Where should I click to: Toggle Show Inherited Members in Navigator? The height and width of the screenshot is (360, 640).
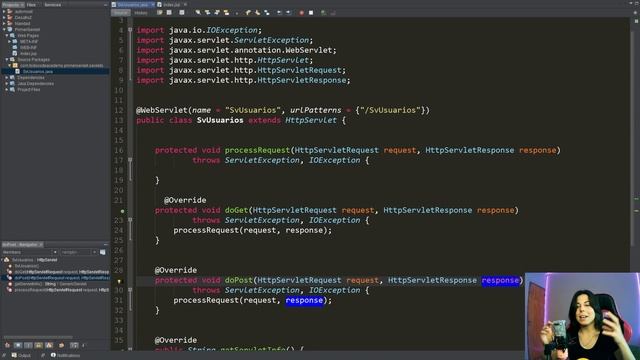pos(7,345)
